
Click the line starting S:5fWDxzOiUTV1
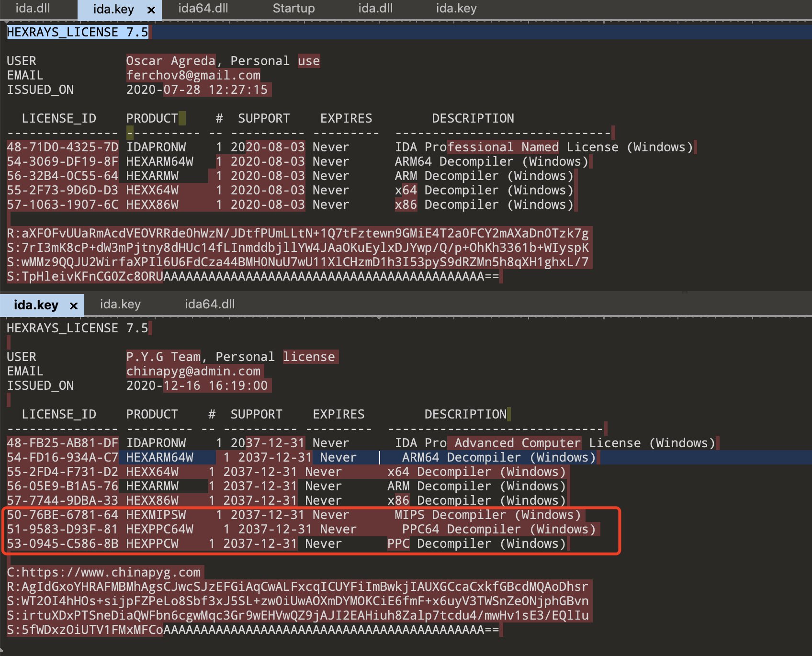[253, 630]
